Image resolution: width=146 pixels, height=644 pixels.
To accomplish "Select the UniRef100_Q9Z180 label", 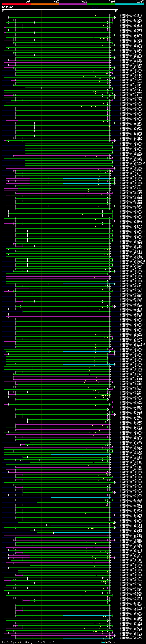I will tap(131, 304).
